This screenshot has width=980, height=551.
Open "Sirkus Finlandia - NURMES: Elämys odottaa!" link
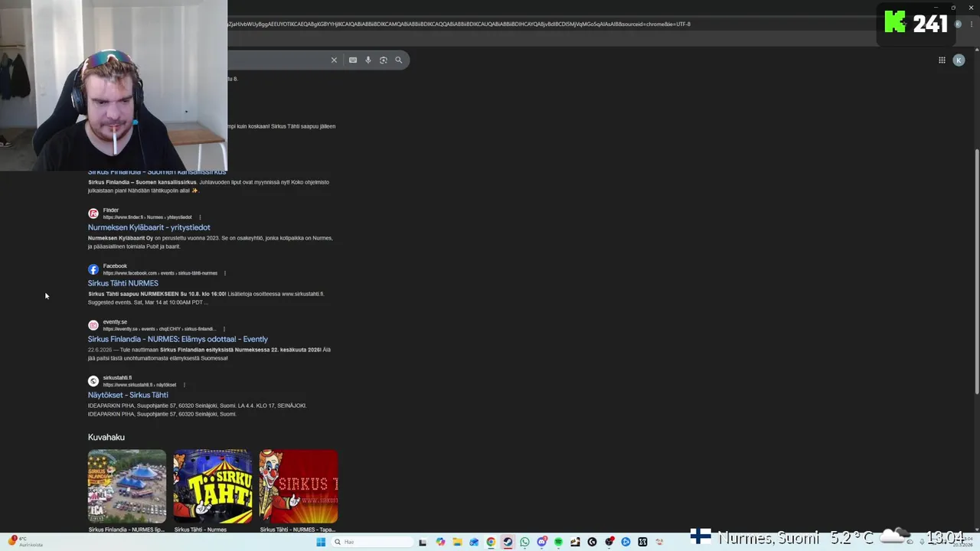coord(178,339)
